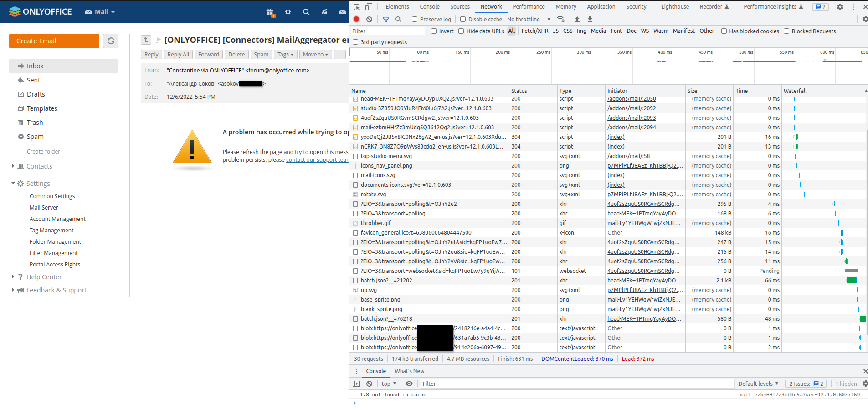Viewport: 868px width, 410px height.
Task: Open network conditions wifi icon
Action: pos(561,19)
